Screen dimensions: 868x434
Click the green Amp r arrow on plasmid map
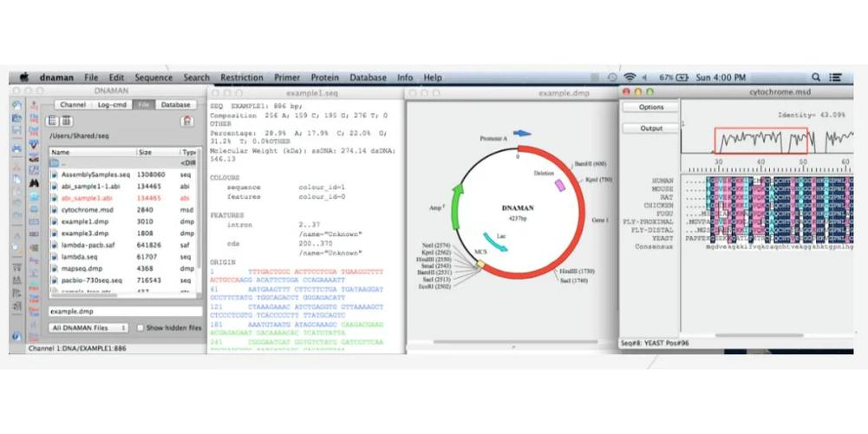click(x=456, y=207)
